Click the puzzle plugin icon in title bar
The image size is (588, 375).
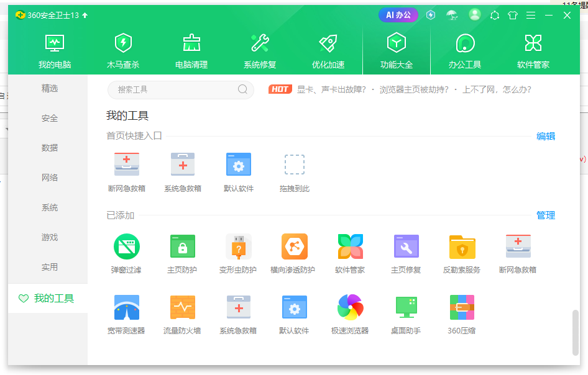(495, 15)
